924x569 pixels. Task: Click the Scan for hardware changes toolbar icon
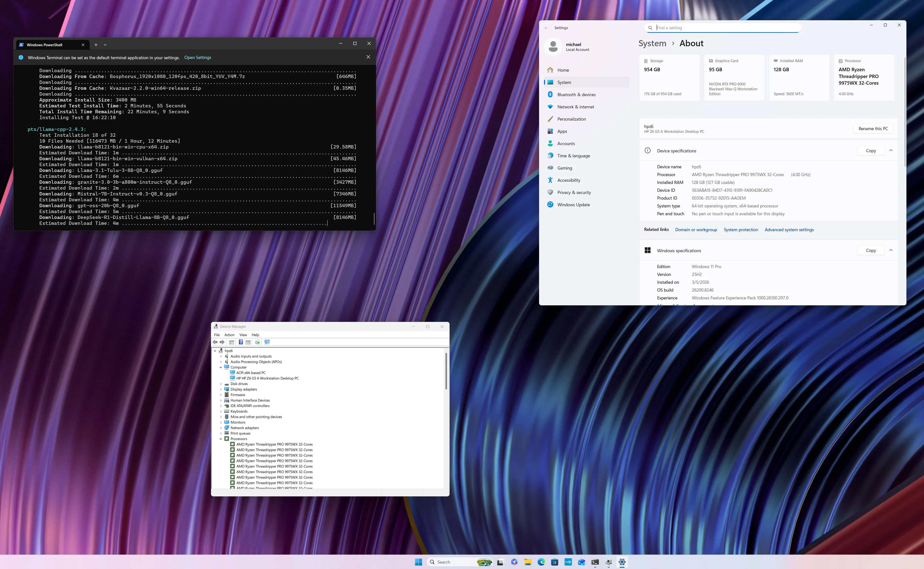[267, 342]
